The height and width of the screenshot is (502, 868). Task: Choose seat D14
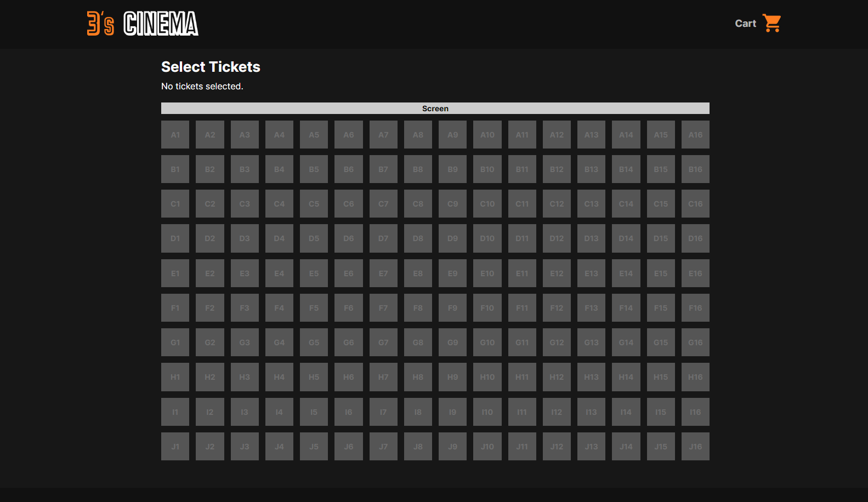tap(626, 238)
